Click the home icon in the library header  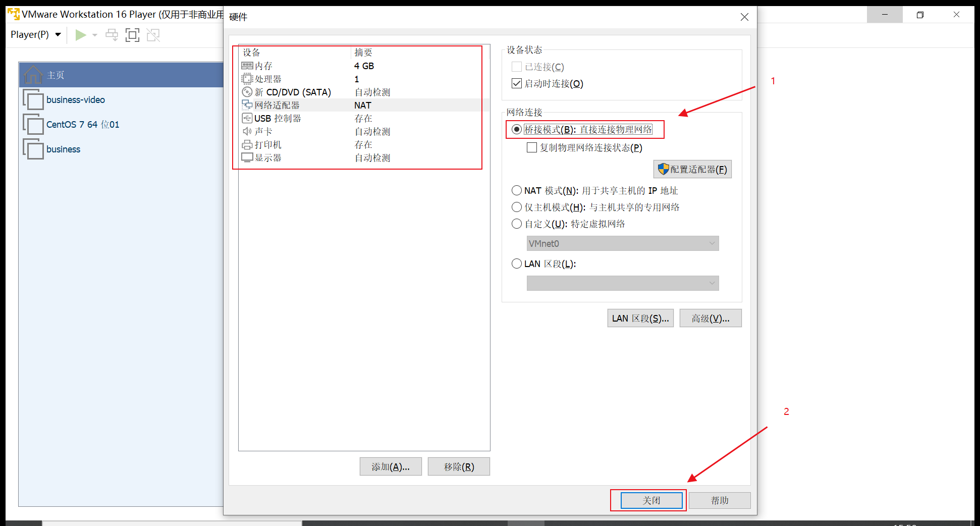[33, 75]
